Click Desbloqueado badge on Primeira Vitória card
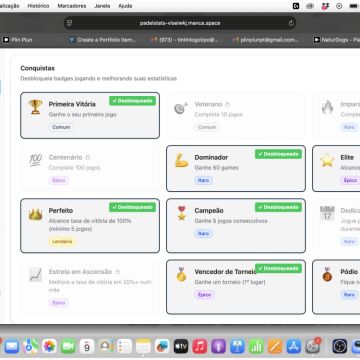Screen dimensions: 360x360 (x=132, y=101)
